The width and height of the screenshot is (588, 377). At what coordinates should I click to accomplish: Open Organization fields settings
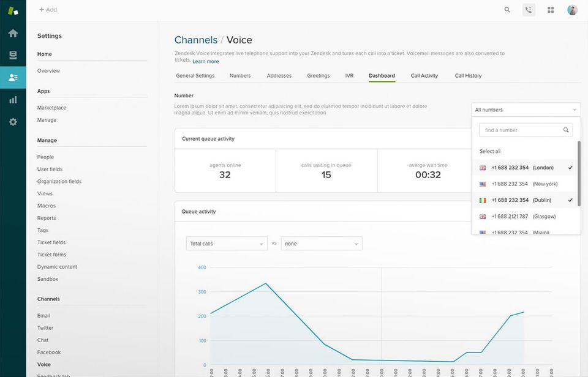[x=59, y=181]
